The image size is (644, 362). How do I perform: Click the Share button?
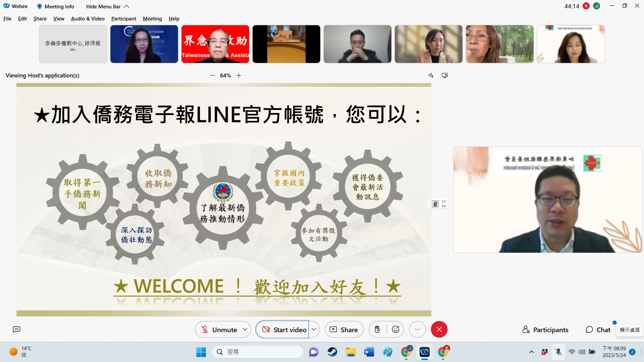pyautogui.click(x=344, y=329)
